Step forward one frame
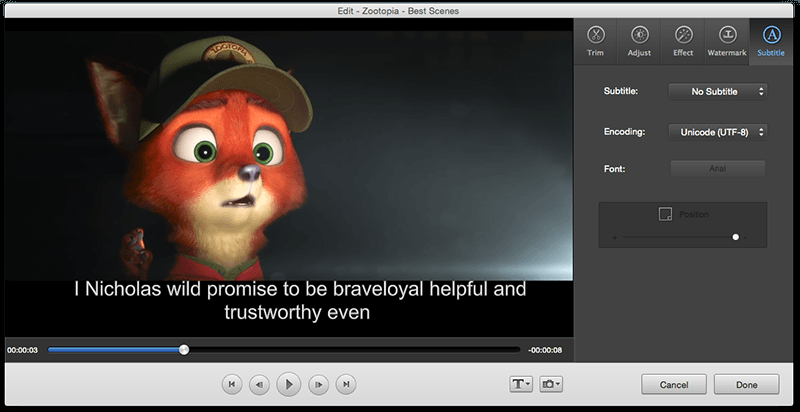This screenshot has width=800, height=412. click(318, 384)
